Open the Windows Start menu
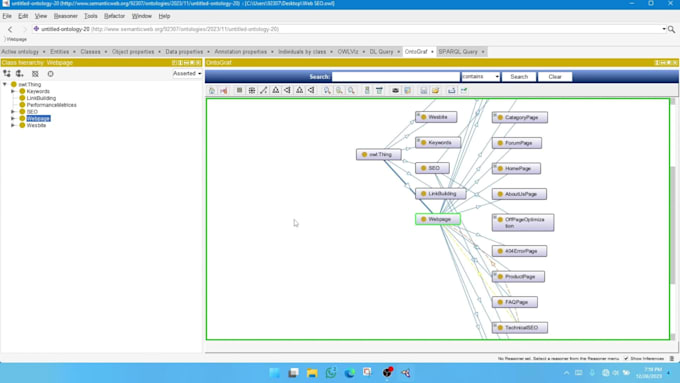 tap(274, 373)
